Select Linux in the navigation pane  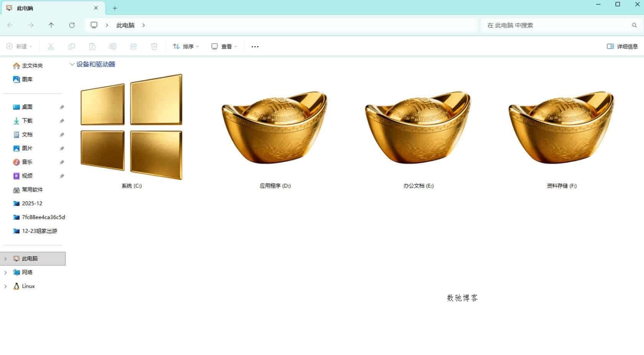coord(24,286)
